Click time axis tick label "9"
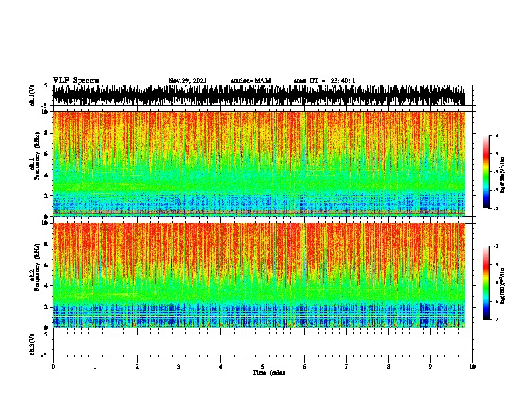 430,367
